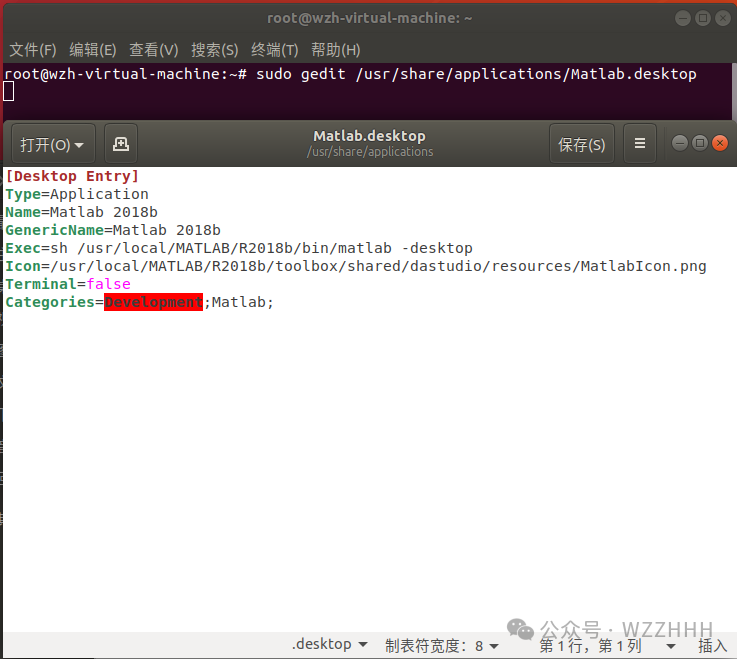Image resolution: width=737 pixels, height=659 pixels.
Task: Click the Name=Matlab 2018b line
Action: pyautogui.click(x=81, y=212)
